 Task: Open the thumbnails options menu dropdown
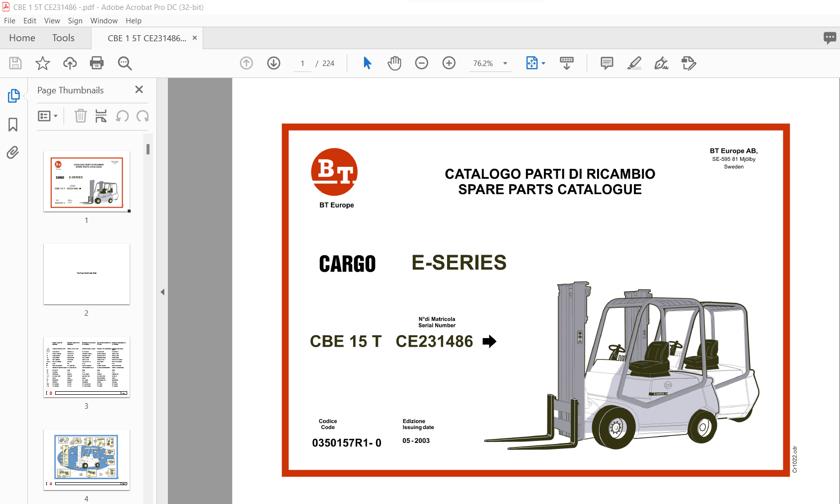coord(48,116)
